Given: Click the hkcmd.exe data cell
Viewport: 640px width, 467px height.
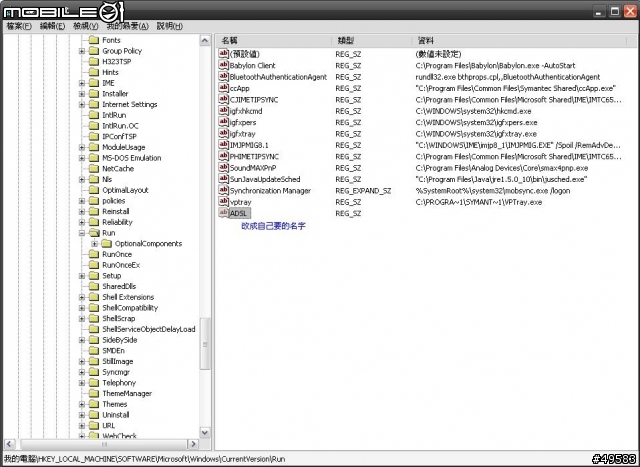Looking at the screenshot, I should coord(473,111).
